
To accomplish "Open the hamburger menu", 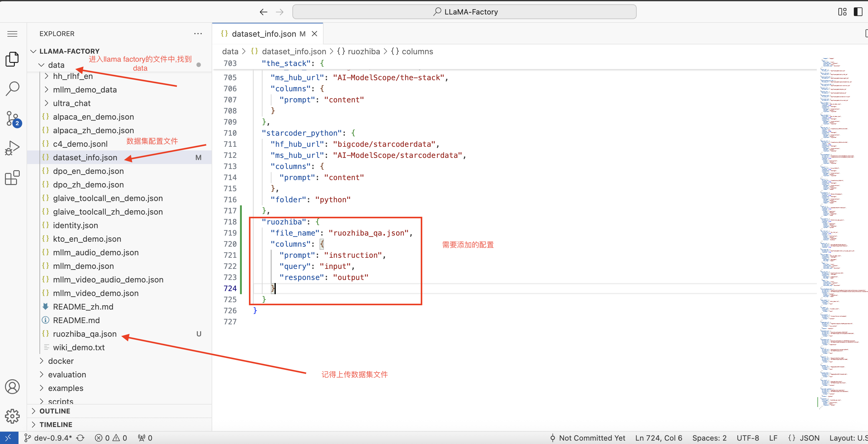I will [12, 34].
